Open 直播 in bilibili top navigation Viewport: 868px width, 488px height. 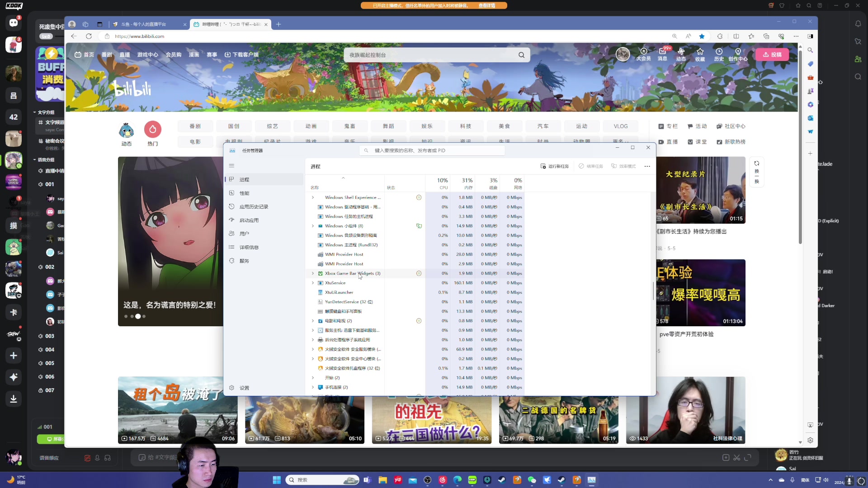tap(125, 55)
